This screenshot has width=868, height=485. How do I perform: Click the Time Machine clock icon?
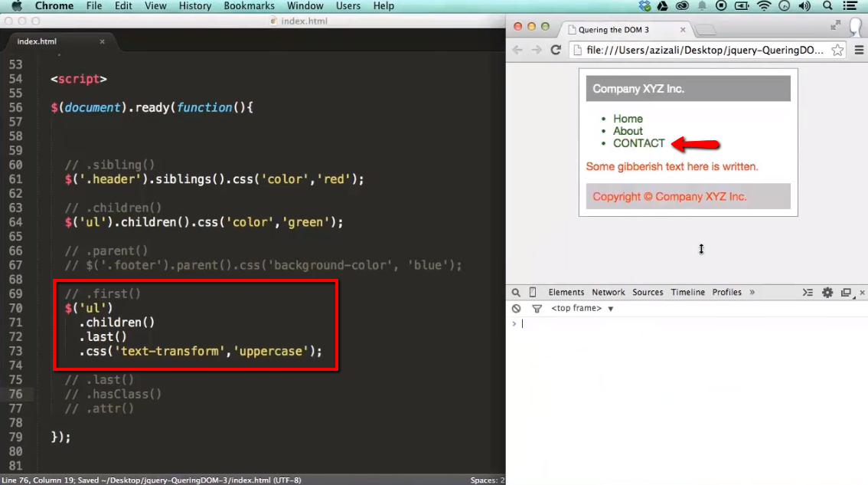coord(785,6)
